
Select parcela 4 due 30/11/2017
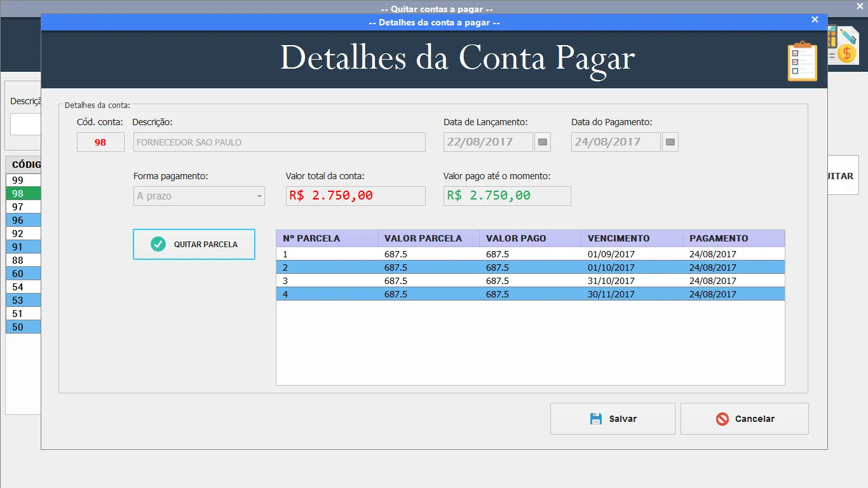tap(531, 294)
